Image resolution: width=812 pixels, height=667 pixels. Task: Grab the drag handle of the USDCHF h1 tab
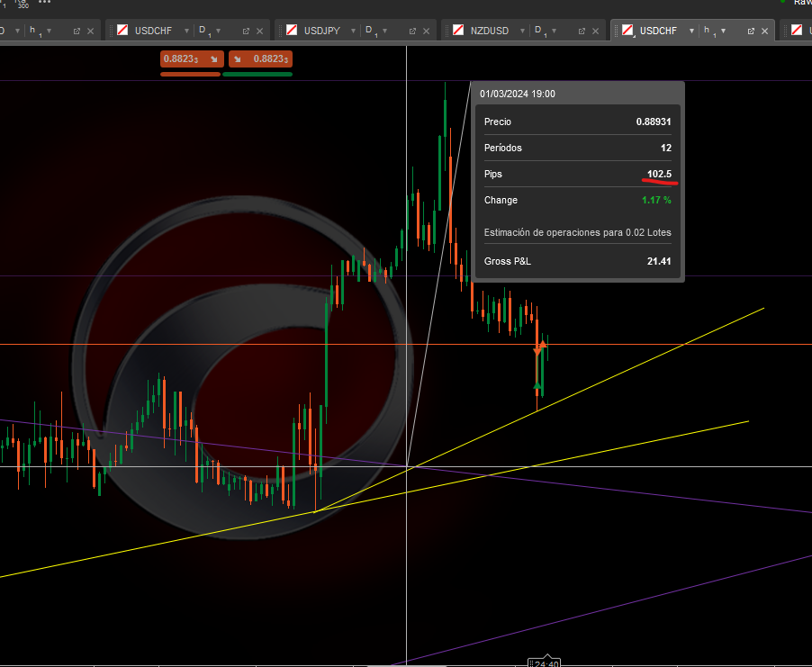617,32
